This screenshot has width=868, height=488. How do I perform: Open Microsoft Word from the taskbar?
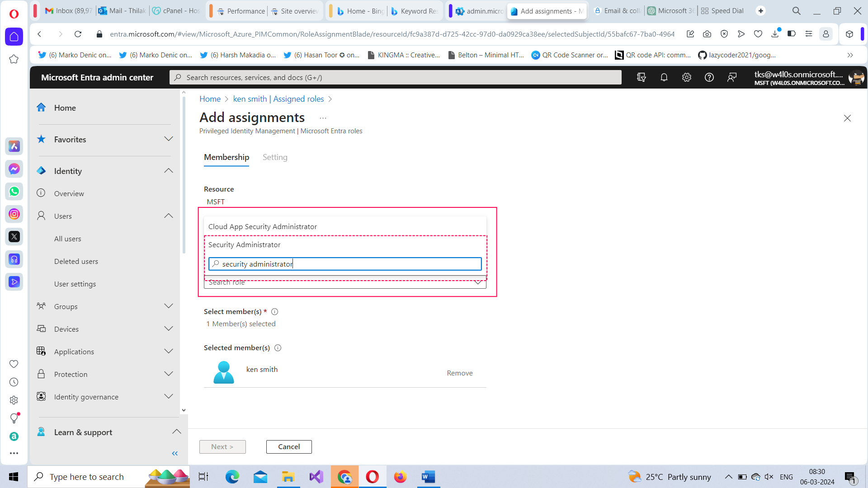pos(428,477)
